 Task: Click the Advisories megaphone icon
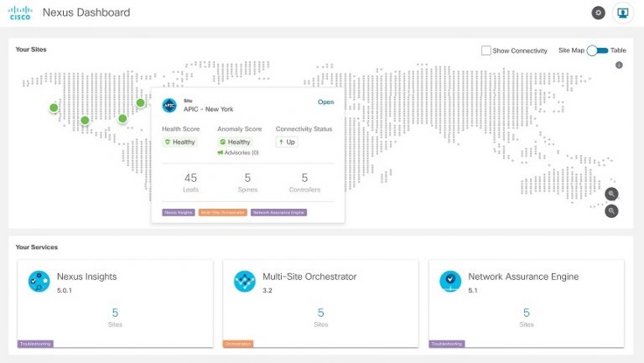tap(221, 153)
